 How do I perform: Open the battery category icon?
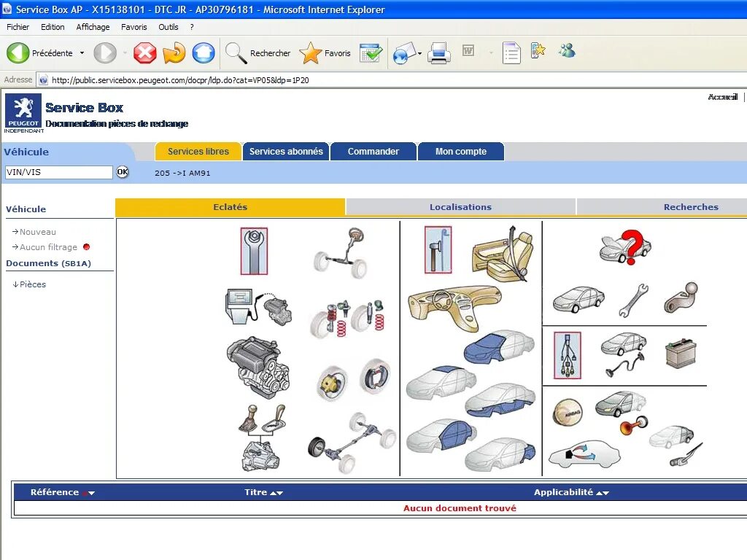coord(681,354)
